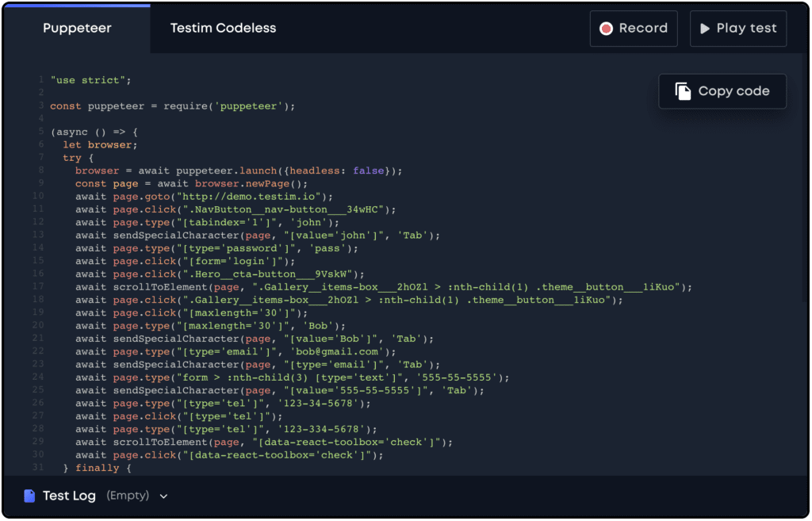Select the final data-react-toolbox click line
Image resolution: width=812 pixels, height=521 pixels.
point(229,456)
